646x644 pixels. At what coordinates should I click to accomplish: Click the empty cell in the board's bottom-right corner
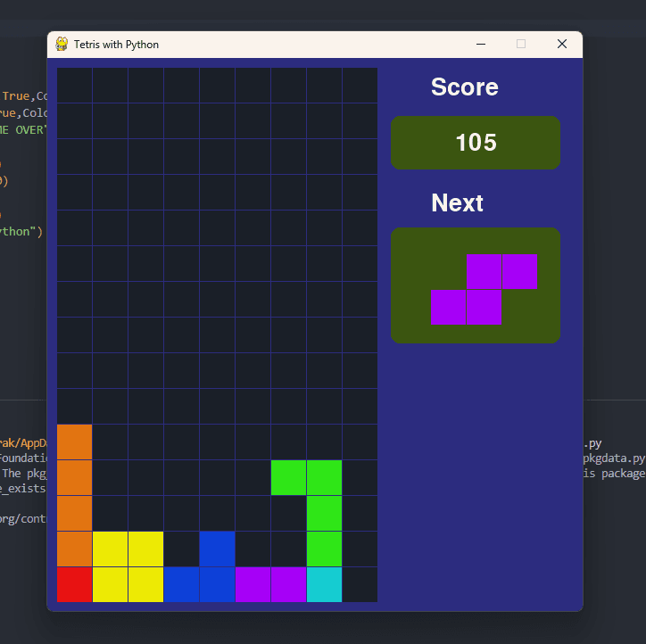point(360,585)
